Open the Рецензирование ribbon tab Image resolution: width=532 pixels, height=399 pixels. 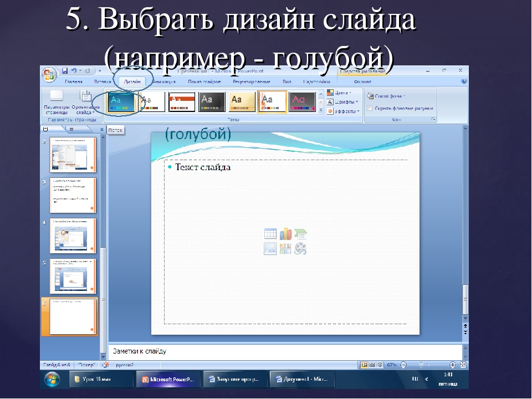252,81
